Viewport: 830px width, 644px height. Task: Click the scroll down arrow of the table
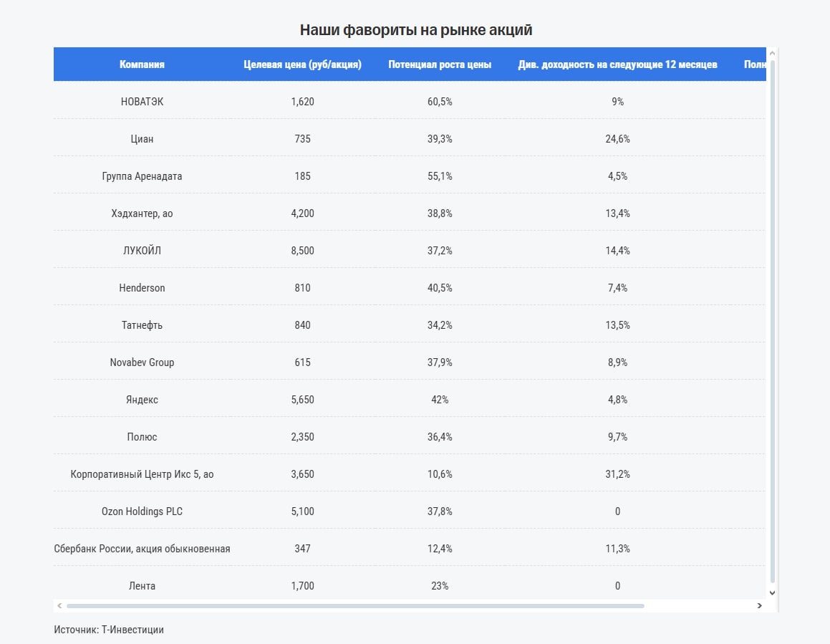[x=772, y=592]
